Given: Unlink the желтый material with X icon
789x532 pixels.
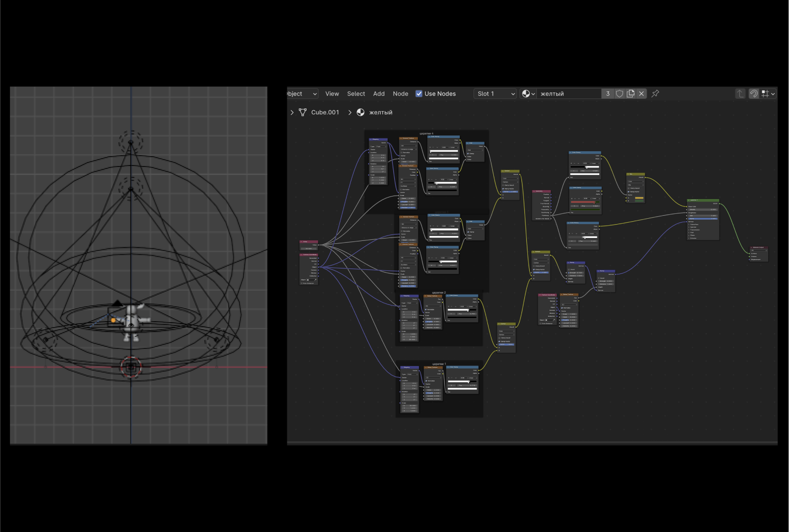Looking at the screenshot, I should [641, 94].
